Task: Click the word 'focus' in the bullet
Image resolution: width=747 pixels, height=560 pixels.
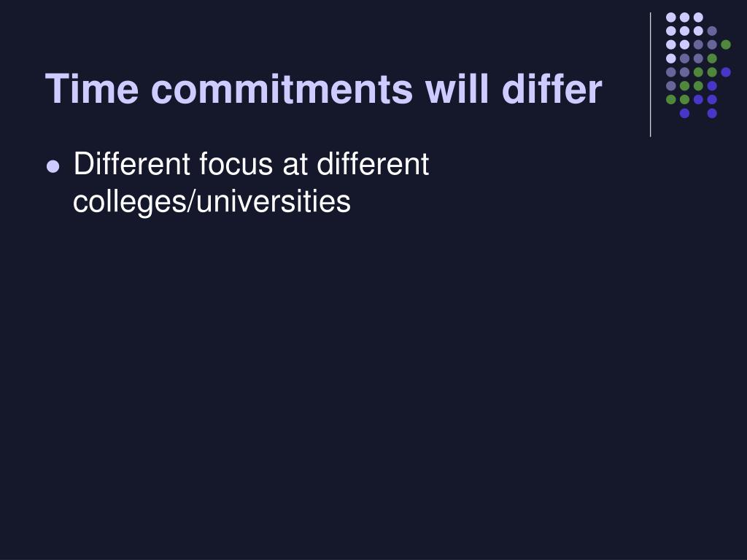Action: [x=233, y=165]
